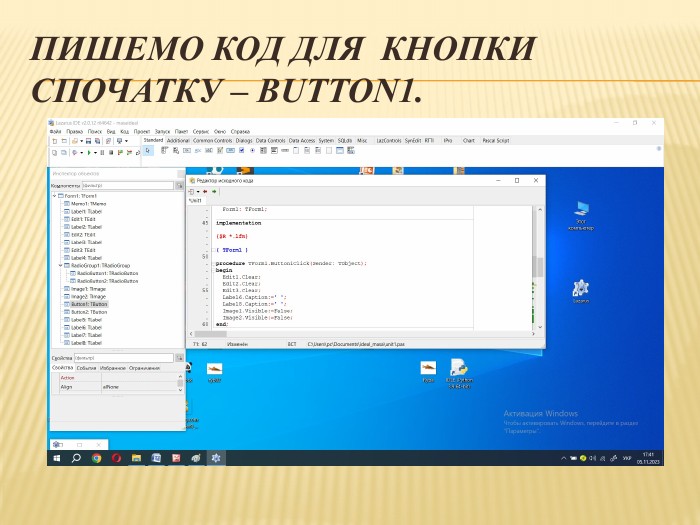Pick the TRadioButton component icon
700x525 pixels.
click(x=252, y=150)
